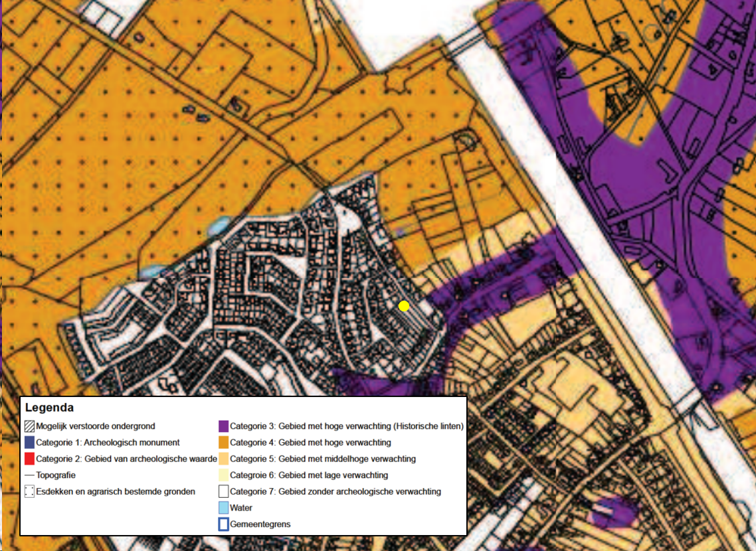
Task: Click 'Categorie 2: Gebied van archeologische waarde'
Action: [126, 459]
